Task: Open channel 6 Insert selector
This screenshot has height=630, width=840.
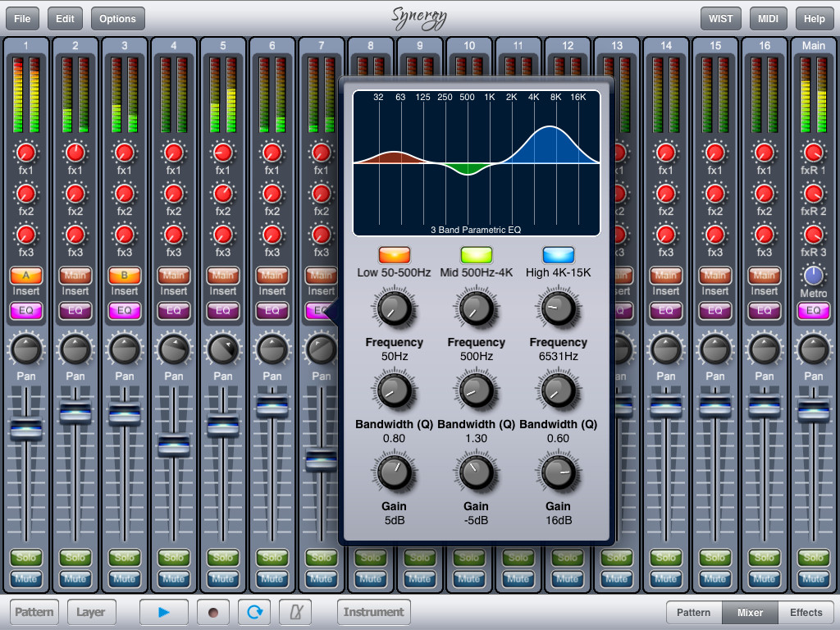Action: 272,276
